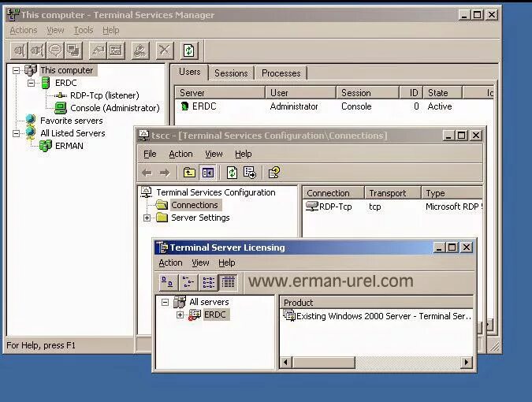Click the Send Message speech bubble icon
Image resolution: width=532 pixels, height=402 pixels.
(x=55, y=50)
